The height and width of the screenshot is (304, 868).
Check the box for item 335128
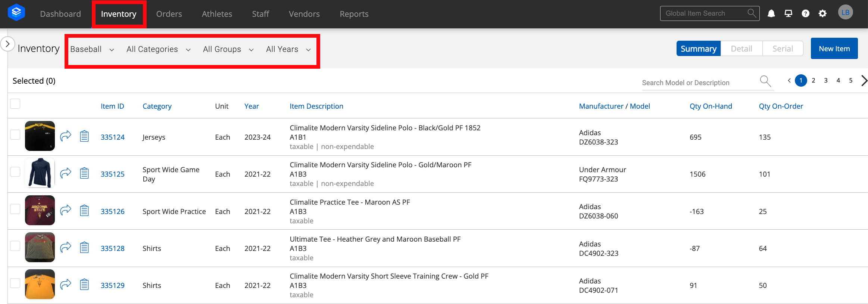point(15,246)
